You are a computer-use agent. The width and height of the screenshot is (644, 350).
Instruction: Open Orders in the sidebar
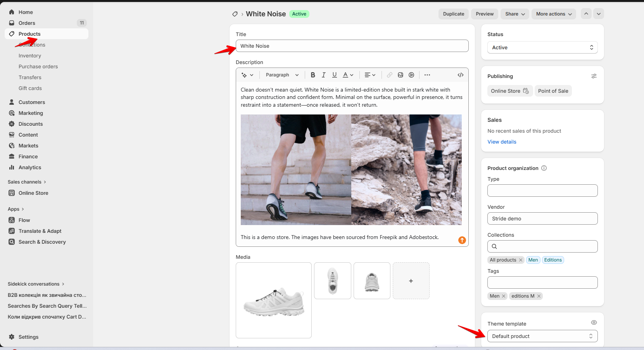tap(27, 23)
